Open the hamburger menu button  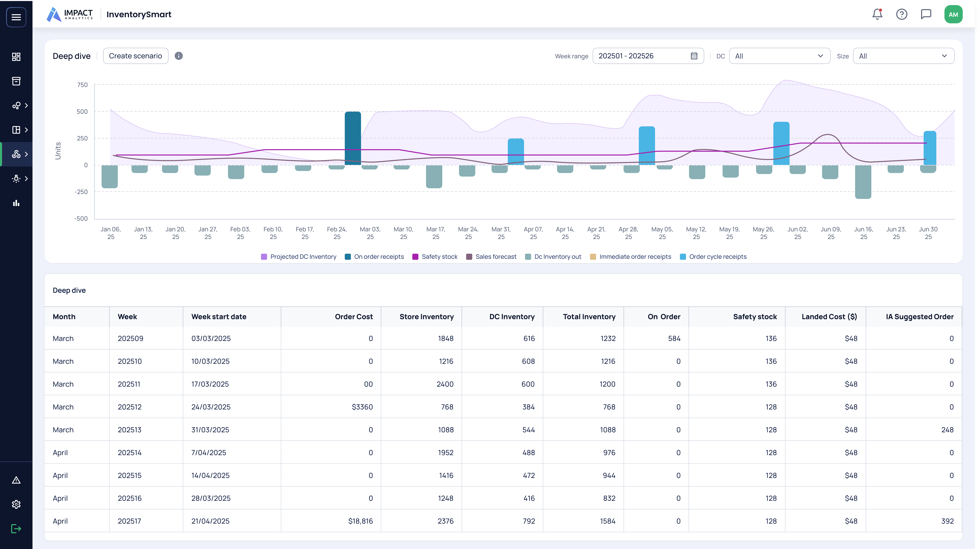point(16,17)
